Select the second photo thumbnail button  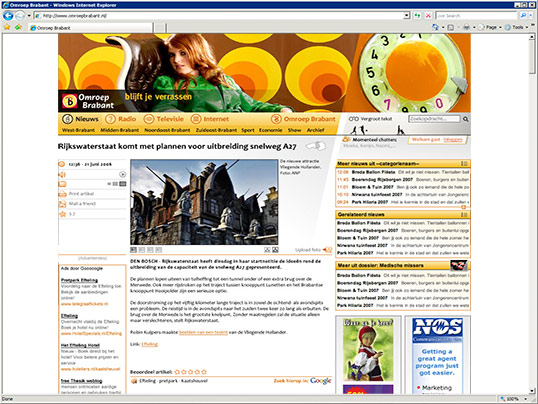142,250
